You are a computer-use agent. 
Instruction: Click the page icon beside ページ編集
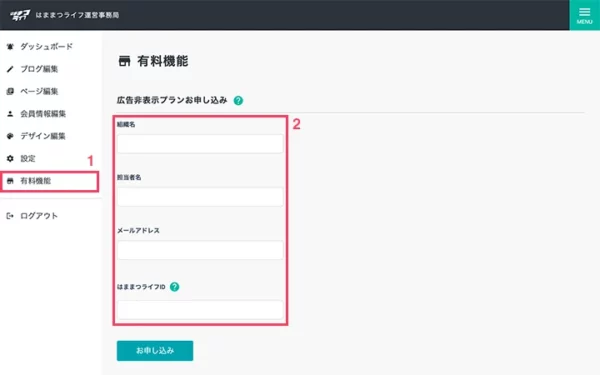click(x=10, y=91)
